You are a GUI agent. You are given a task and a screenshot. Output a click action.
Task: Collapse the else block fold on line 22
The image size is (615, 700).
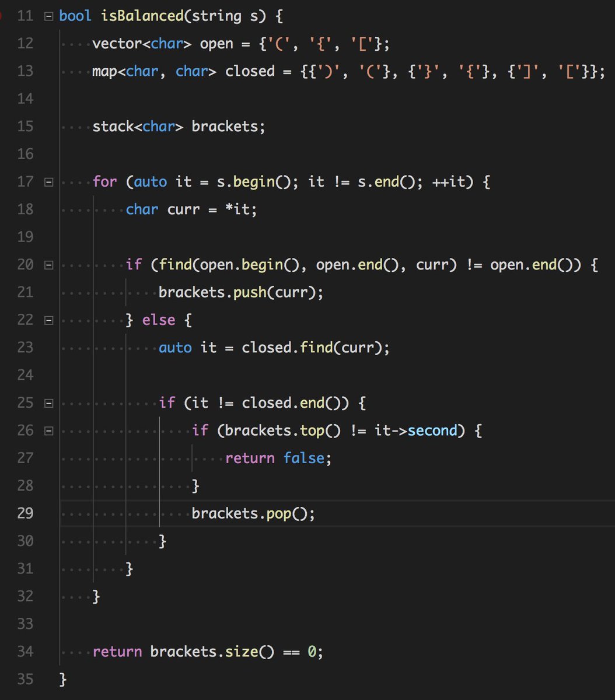49,320
